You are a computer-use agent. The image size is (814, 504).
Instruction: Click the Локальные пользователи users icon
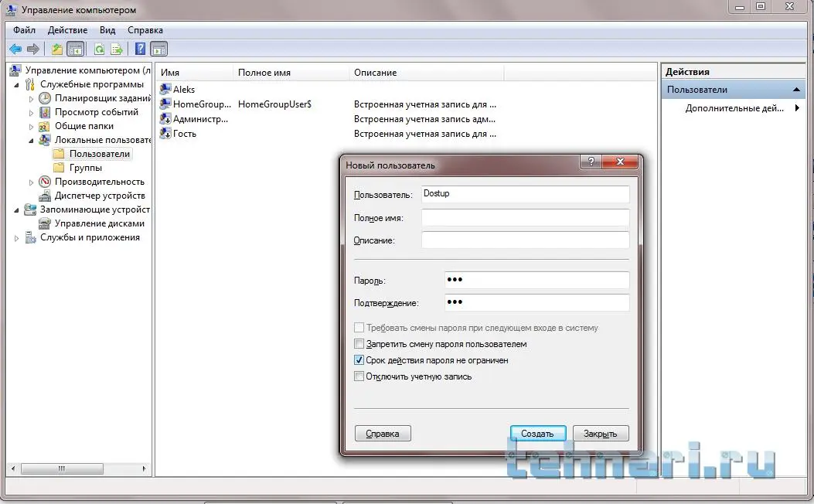point(45,140)
